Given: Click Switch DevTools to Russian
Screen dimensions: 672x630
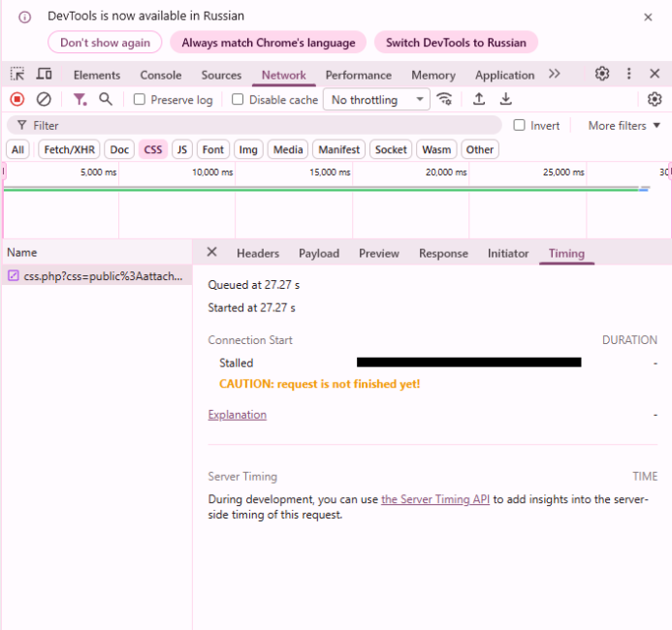Looking at the screenshot, I should [456, 43].
